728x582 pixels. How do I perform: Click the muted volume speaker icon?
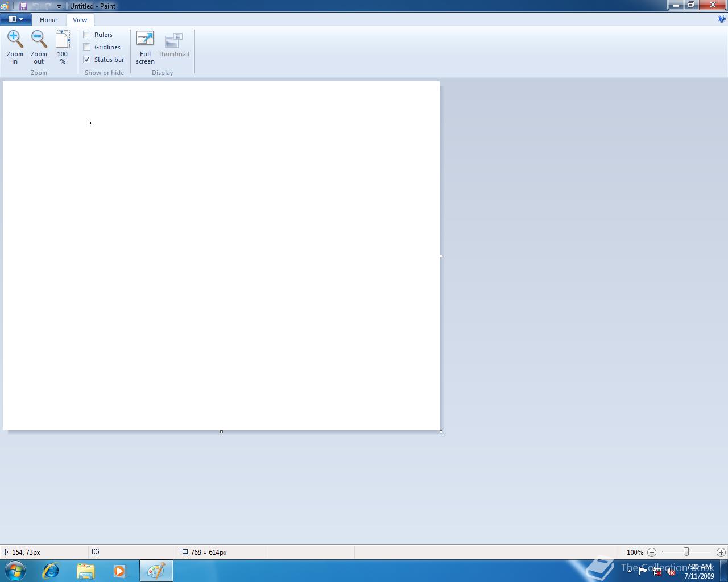(671, 571)
